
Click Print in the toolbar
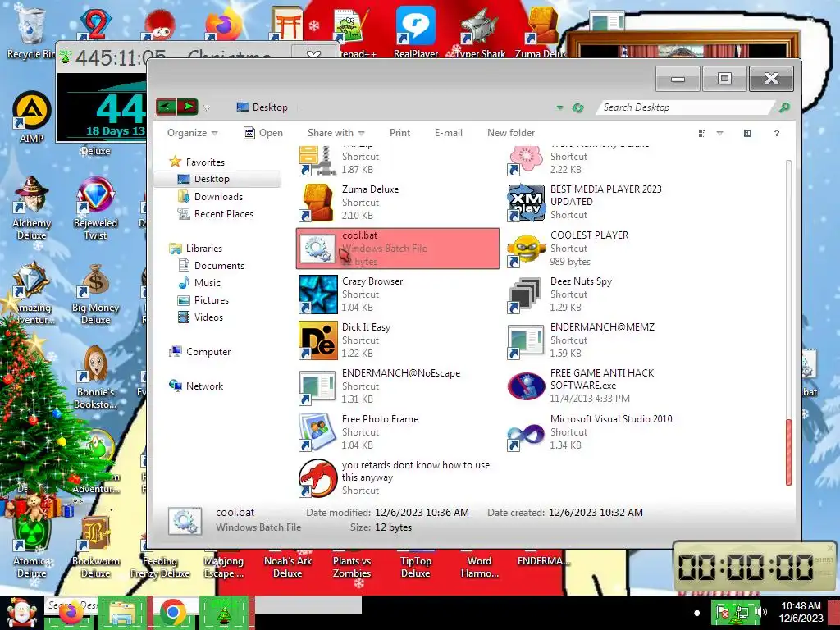[x=399, y=133]
